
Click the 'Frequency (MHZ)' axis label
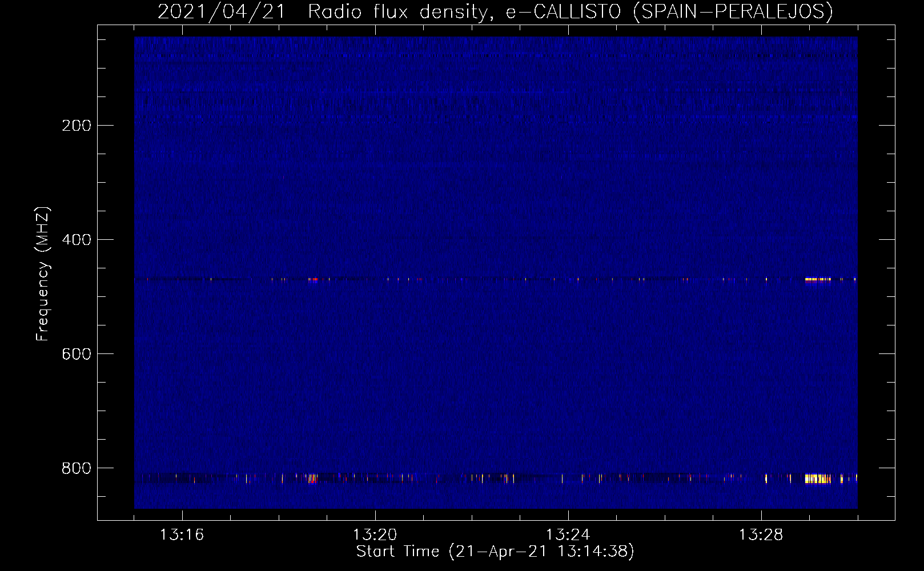coord(43,274)
